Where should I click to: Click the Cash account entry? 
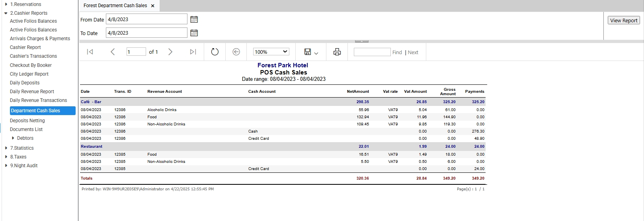coord(253,131)
